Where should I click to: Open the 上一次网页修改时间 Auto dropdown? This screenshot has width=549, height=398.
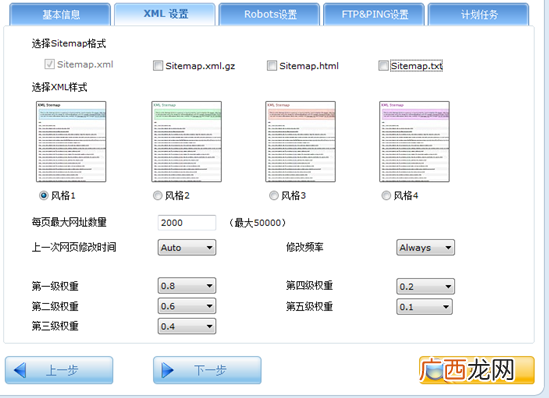(x=187, y=247)
